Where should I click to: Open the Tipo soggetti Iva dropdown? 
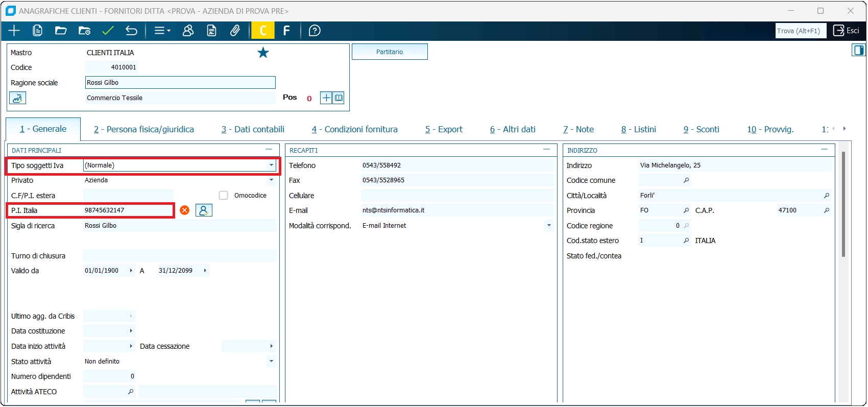pos(271,165)
